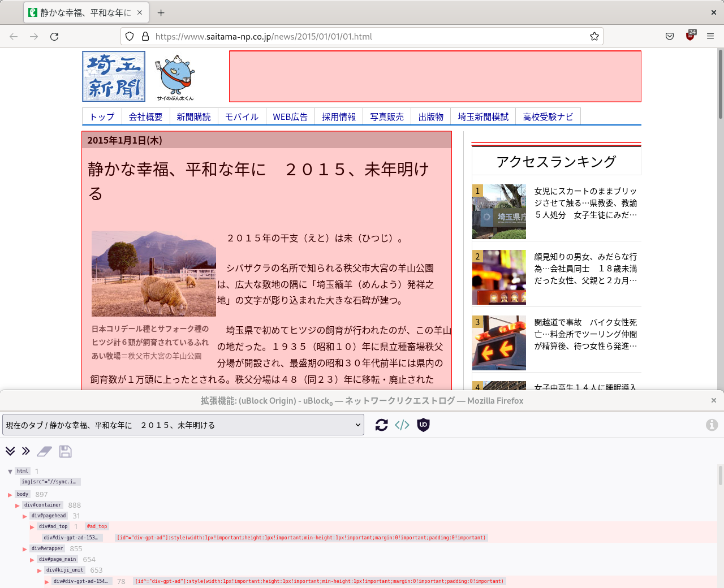724x588 pixels.
Task: Click the date 2015年1月1日(木)
Action: tap(125, 140)
